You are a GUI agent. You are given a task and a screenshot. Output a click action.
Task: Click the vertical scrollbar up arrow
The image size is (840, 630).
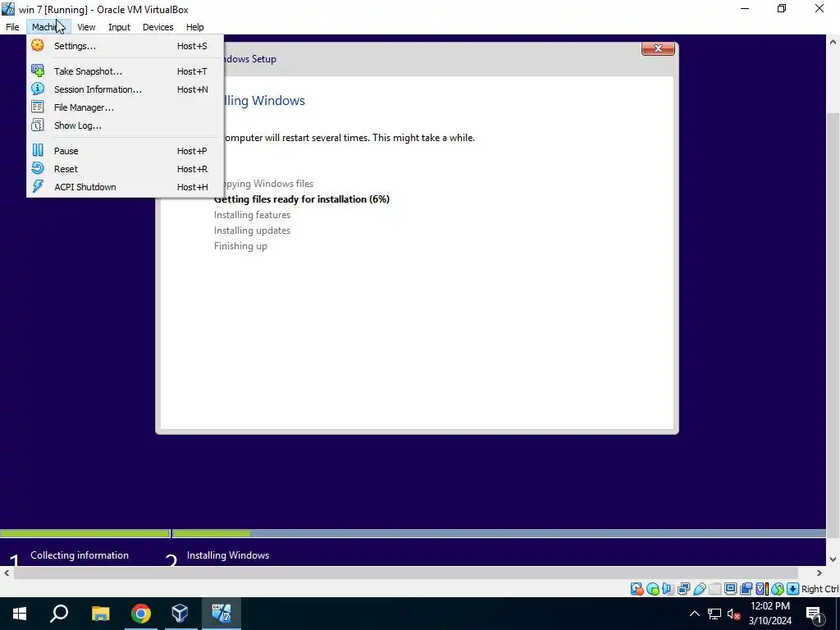click(833, 42)
